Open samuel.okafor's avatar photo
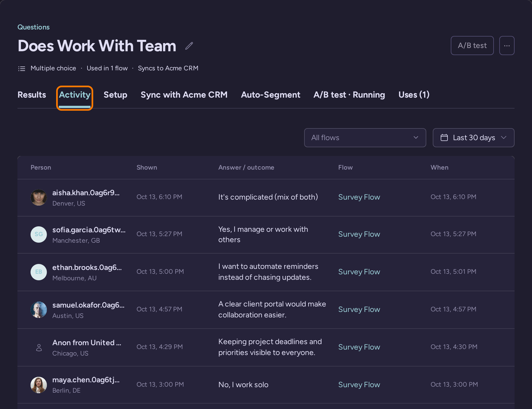Image resolution: width=532 pixels, height=409 pixels. coord(39,310)
